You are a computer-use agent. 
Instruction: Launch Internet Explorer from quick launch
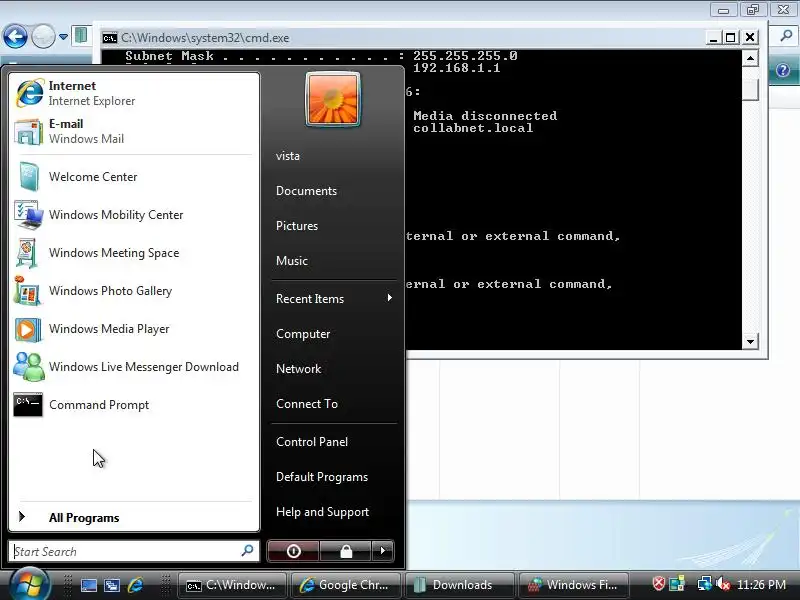click(135, 585)
